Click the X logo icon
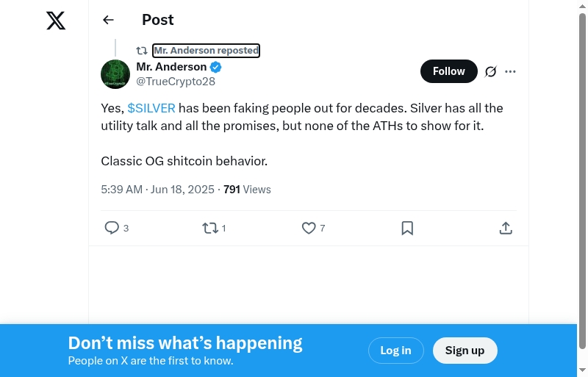The width and height of the screenshot is (588, 377). point(56,21)
